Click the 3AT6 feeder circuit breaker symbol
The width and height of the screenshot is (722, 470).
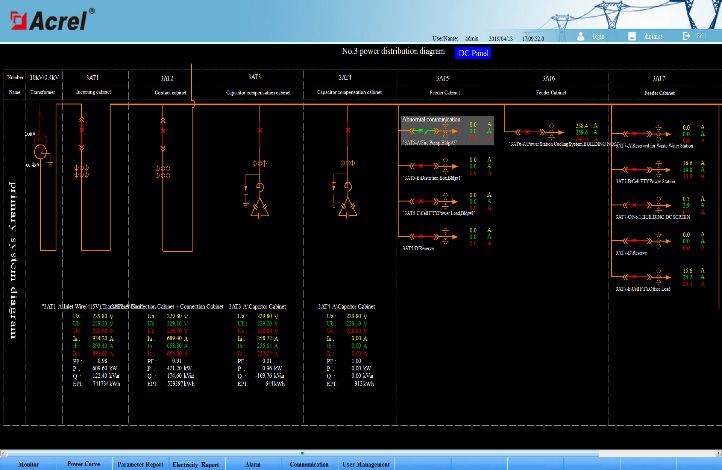click(x=529, y=130)
